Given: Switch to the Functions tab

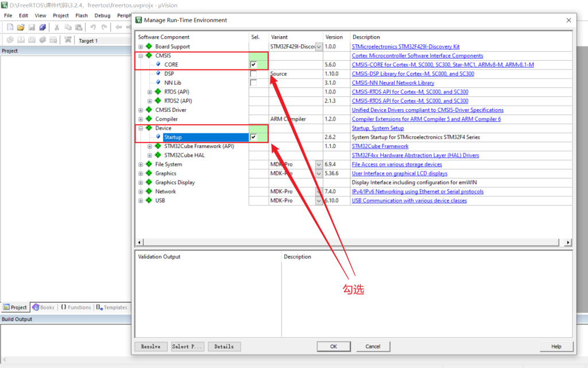Looking at the screenshot, I should coord(75,308).
